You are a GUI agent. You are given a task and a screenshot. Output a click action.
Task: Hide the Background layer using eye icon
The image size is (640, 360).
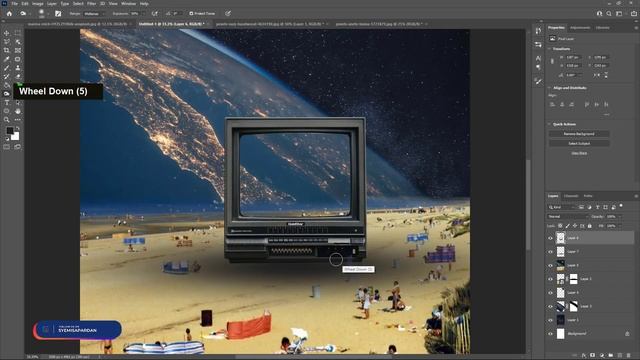tap(550, 334)
